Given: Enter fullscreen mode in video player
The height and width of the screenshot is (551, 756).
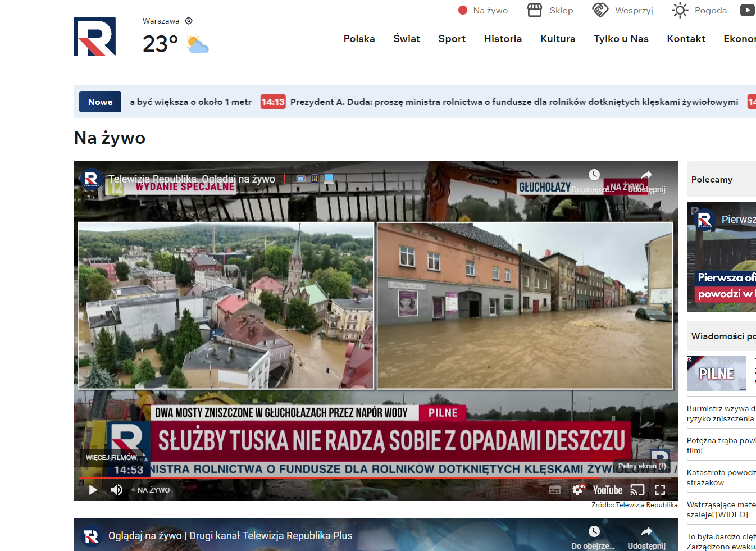Looking at the screenshot, I should pyautogui.click(x=660, y=490).
